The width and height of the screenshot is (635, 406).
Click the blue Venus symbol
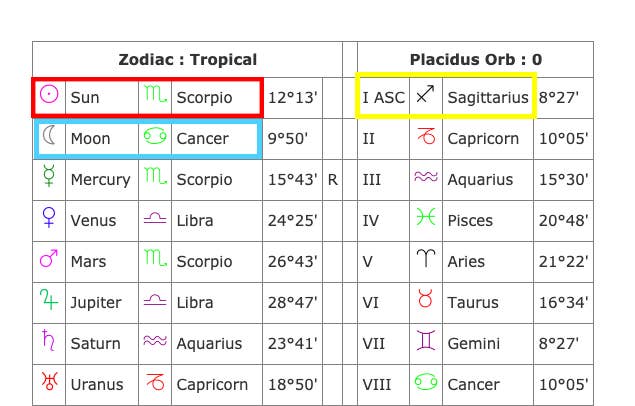(x=49, y=217)
